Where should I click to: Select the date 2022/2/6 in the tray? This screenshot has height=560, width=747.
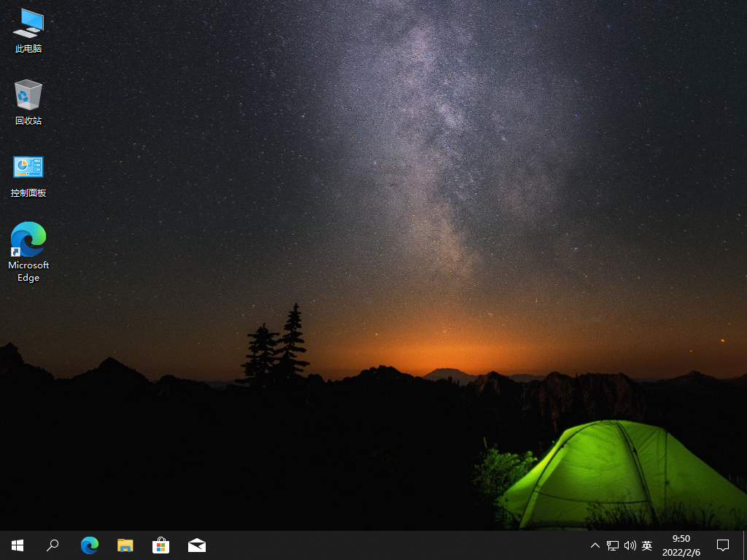[681, 551]
